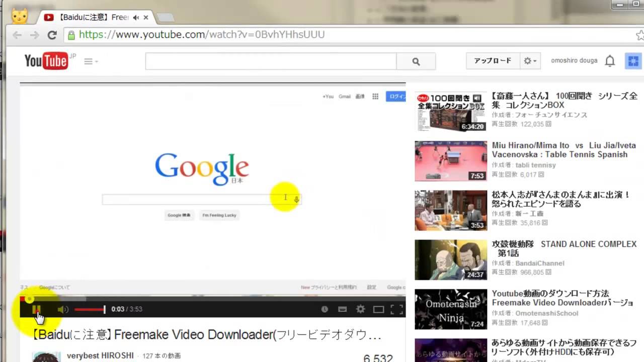Mute the player volume speaker icon
The height and width of the screenshot is (362, 644).
coord(63,310)
